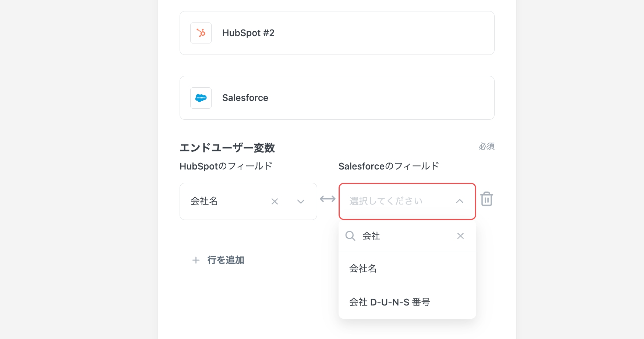Viewport: 644px width, 339px height.
Task: Click the Salesforce cloud logo icon
Action: tap(201, 98)
